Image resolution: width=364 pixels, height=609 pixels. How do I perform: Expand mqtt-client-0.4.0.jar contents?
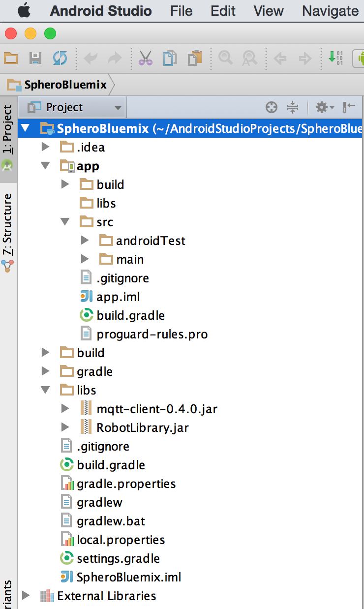click(x=65, y=409)
